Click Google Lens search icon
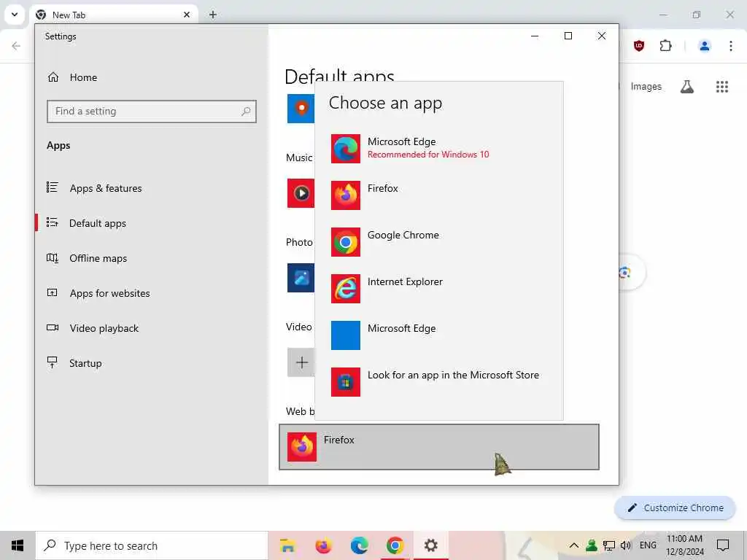This screenshot has width=747, height=560. click(x=625, y=273)
